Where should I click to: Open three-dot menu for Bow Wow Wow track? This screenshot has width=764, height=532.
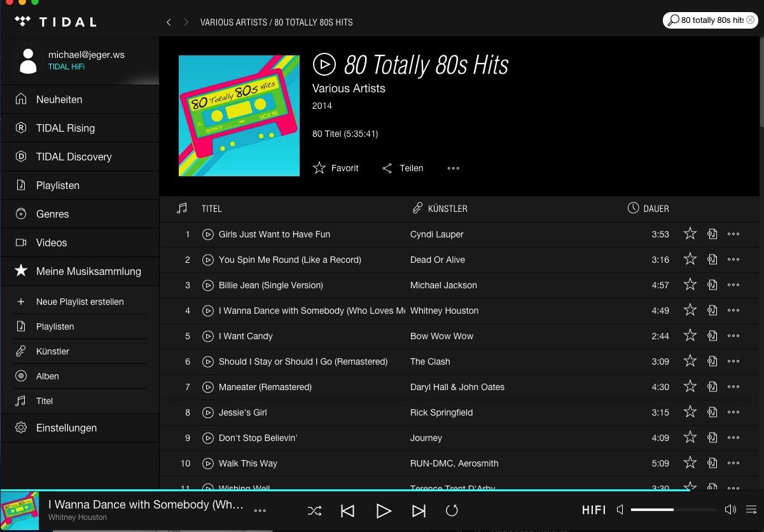pos(733,336)
